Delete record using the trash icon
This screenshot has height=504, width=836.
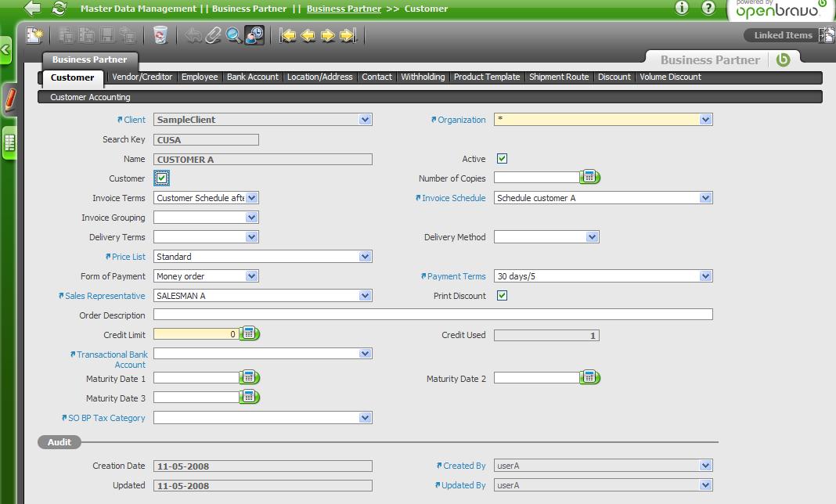(160, 35)
